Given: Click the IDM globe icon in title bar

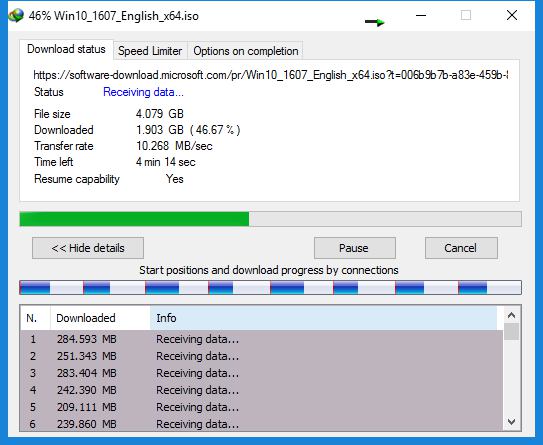Looking at the screenshot, I should point(16,15).
